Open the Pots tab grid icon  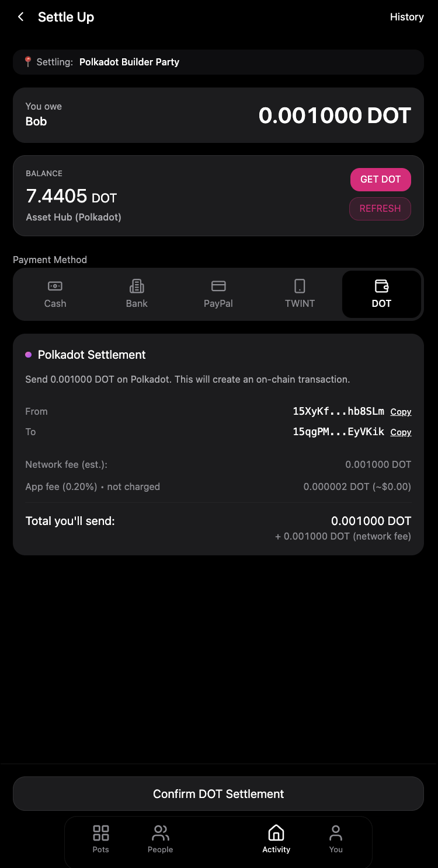[x=101, y=839]
